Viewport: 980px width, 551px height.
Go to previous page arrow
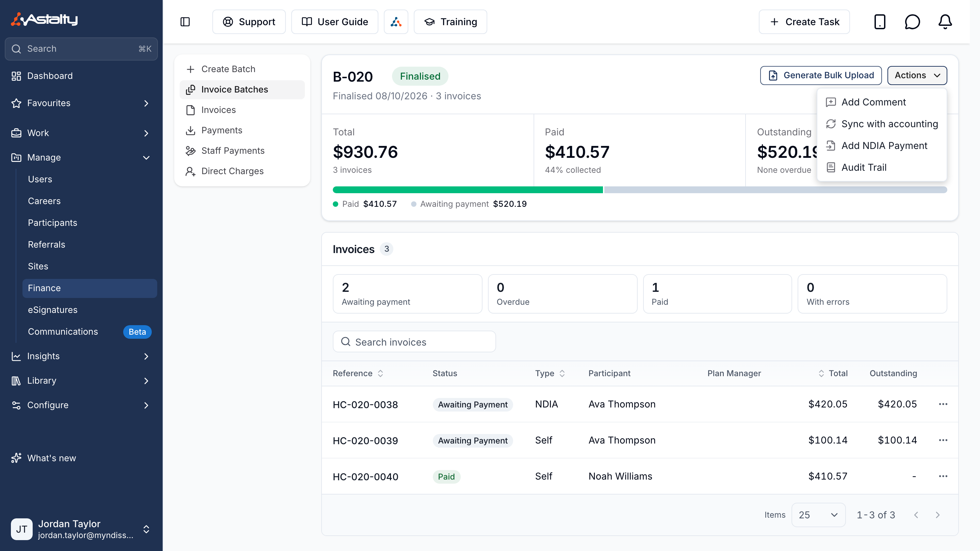(x=916, y=515)
